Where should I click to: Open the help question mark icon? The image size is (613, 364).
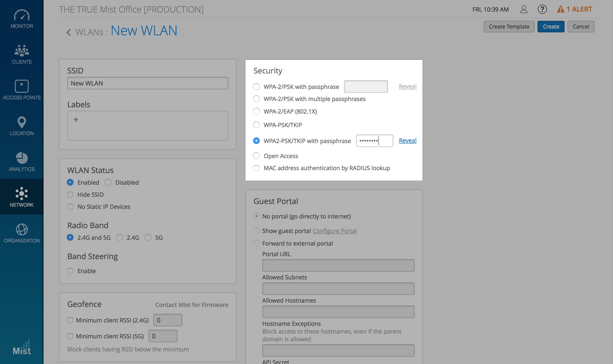pyautogui.click(x=542, y=9)
